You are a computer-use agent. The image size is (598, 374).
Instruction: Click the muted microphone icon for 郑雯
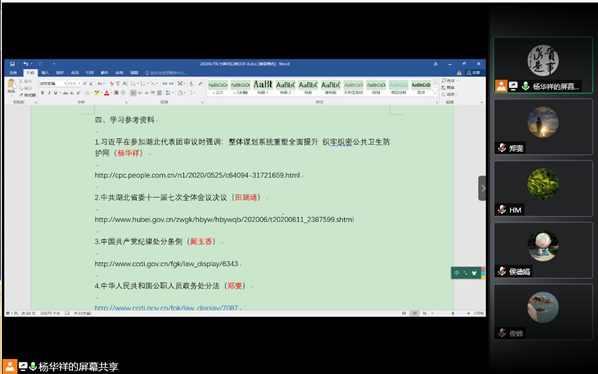click(502, 148)
